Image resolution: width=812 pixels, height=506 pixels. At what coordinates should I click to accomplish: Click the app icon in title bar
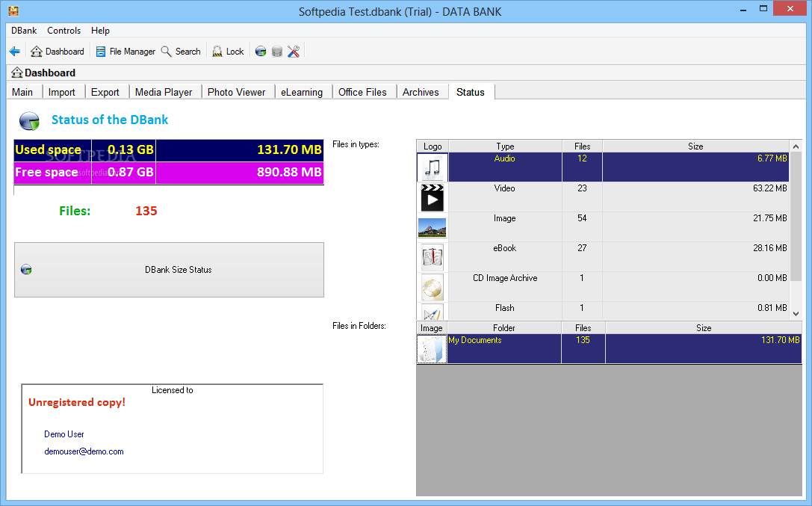coord(13,11)
